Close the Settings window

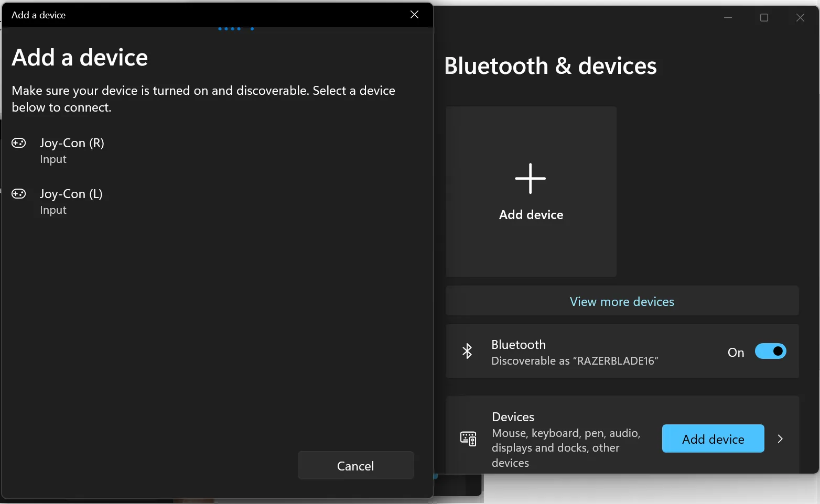tap(800, 18)
